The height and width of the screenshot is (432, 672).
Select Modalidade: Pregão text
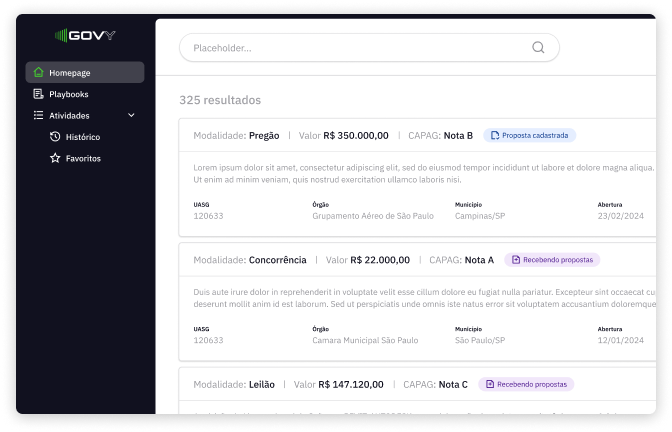coord(236,136)
